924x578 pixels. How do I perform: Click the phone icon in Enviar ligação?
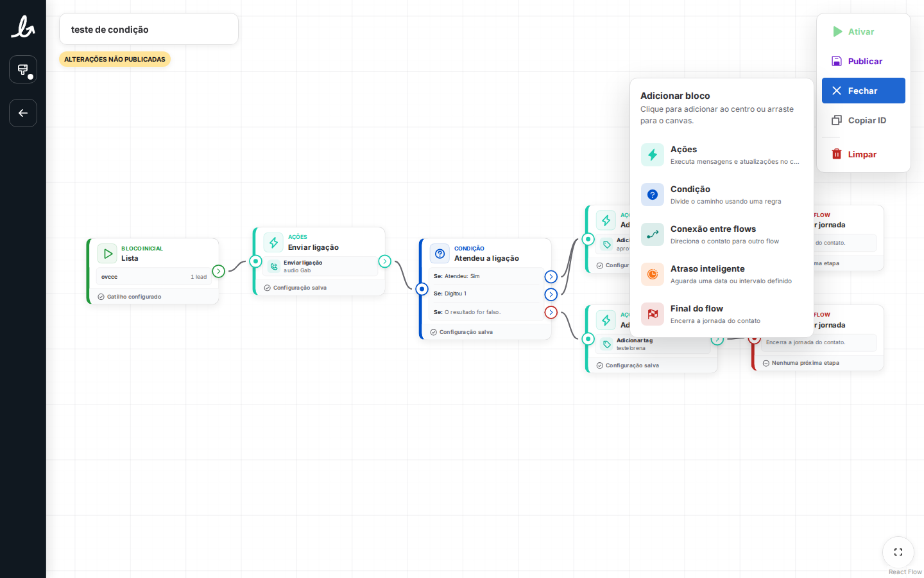(274, 267)
